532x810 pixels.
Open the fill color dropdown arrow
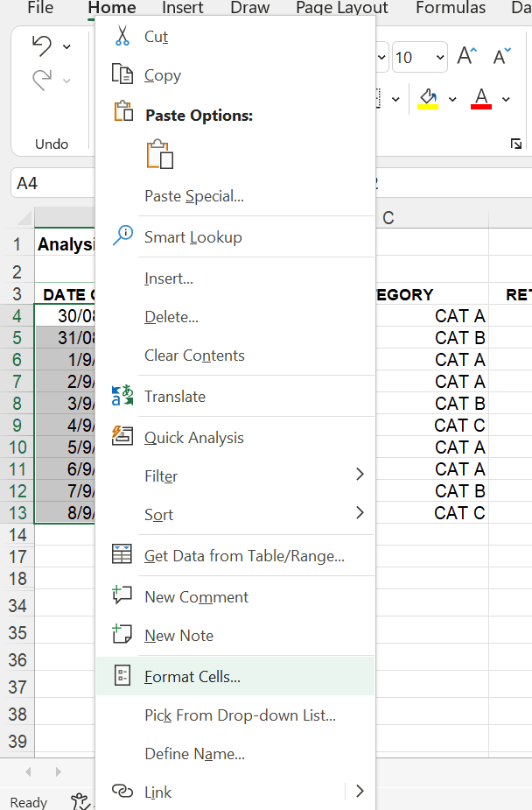(x=452, y=99)
